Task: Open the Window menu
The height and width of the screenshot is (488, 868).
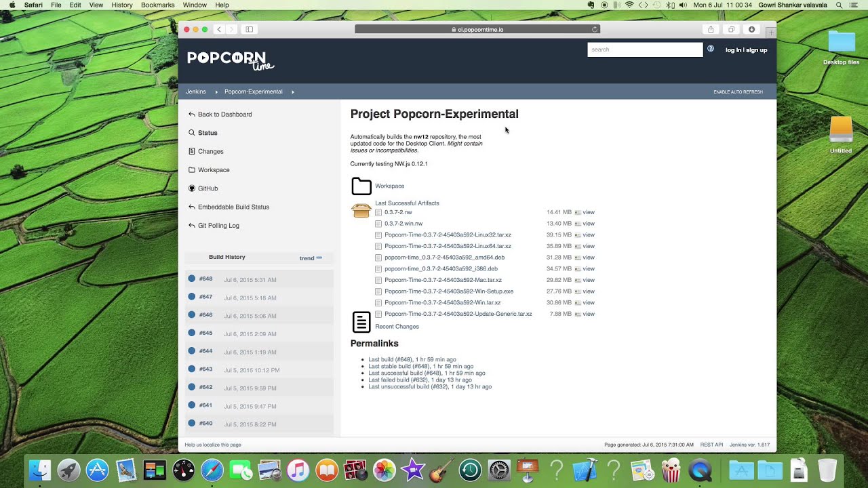Action: 195,5
